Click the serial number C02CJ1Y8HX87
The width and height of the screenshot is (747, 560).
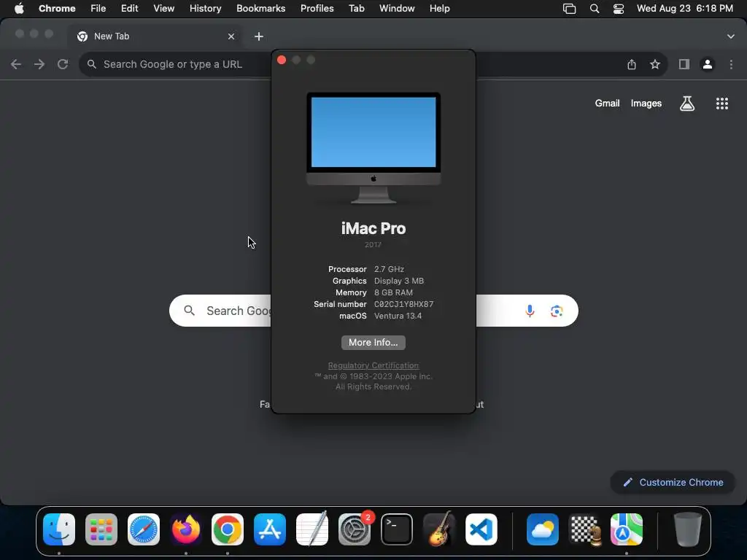point(404,304)
